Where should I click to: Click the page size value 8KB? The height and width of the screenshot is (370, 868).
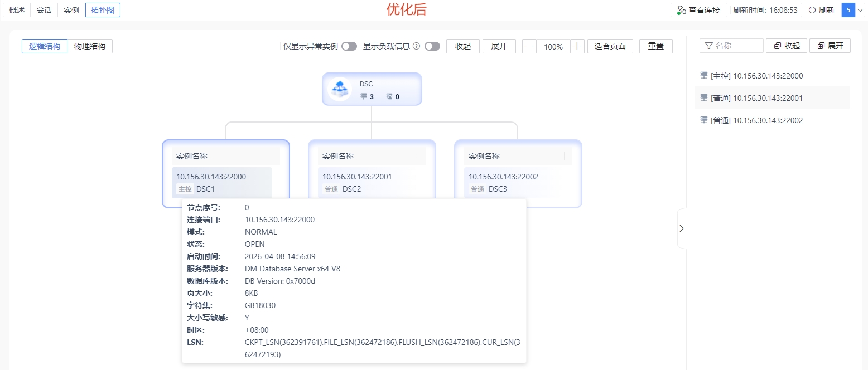coord(252,293)
